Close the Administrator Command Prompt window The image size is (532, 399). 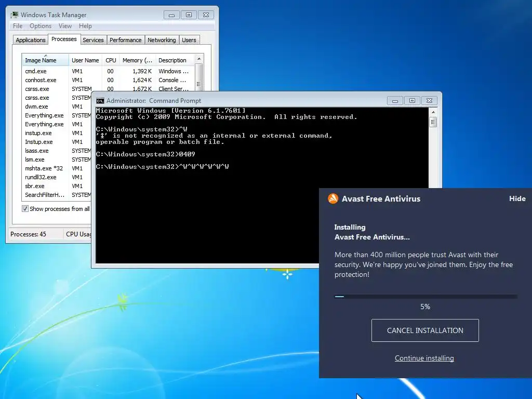[429, 101]
